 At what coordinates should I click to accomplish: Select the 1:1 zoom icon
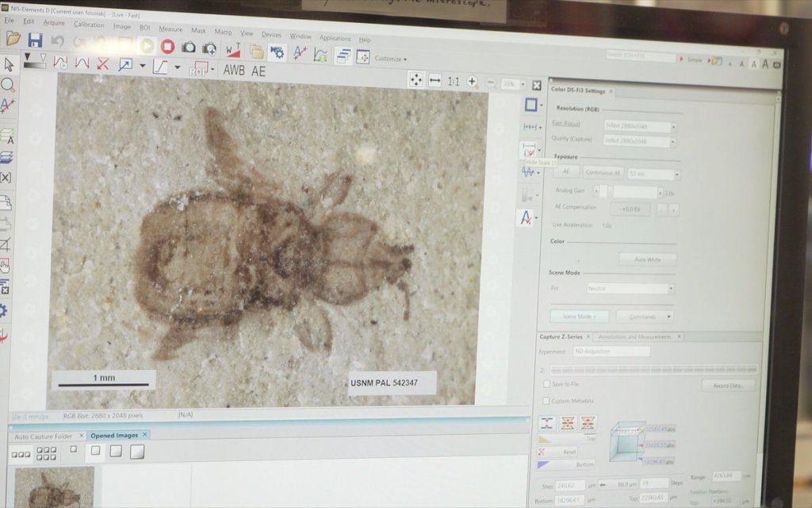pos(453,81)
